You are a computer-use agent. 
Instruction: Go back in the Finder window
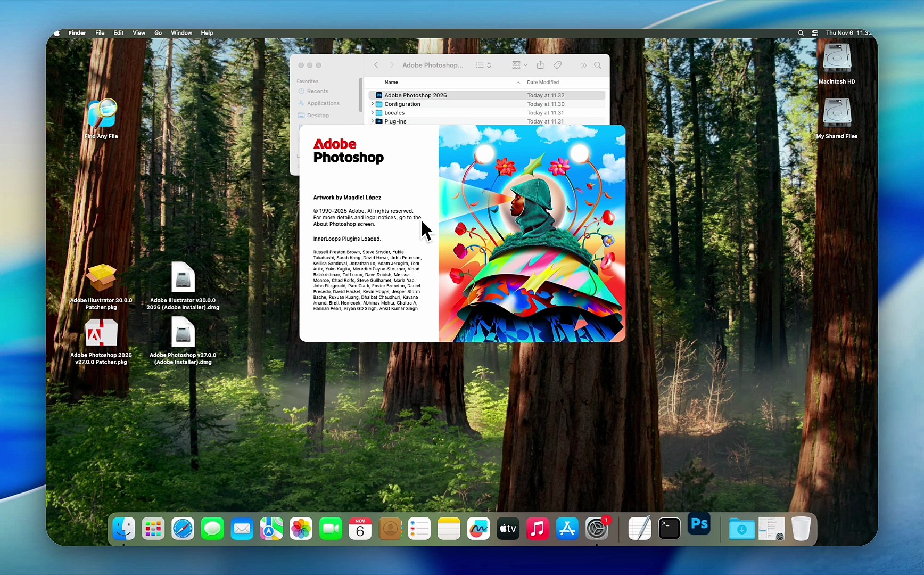pyautogui.click(x=376, y=65)
